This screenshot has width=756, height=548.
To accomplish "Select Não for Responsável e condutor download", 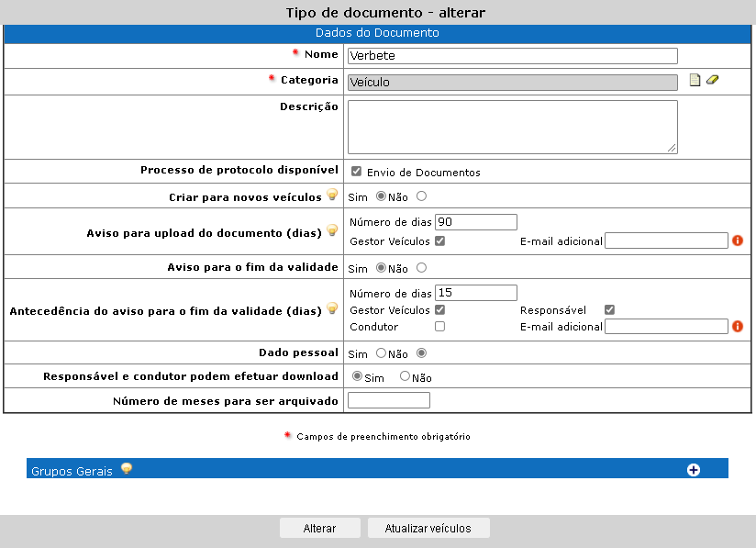I will (x=405, y=376).
